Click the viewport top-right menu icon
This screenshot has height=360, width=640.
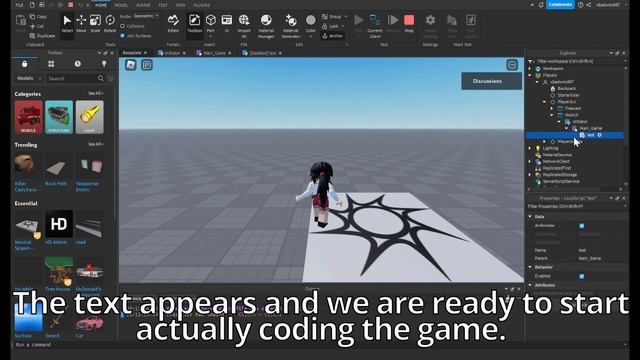pyautogui.click(x=512, y=65)
